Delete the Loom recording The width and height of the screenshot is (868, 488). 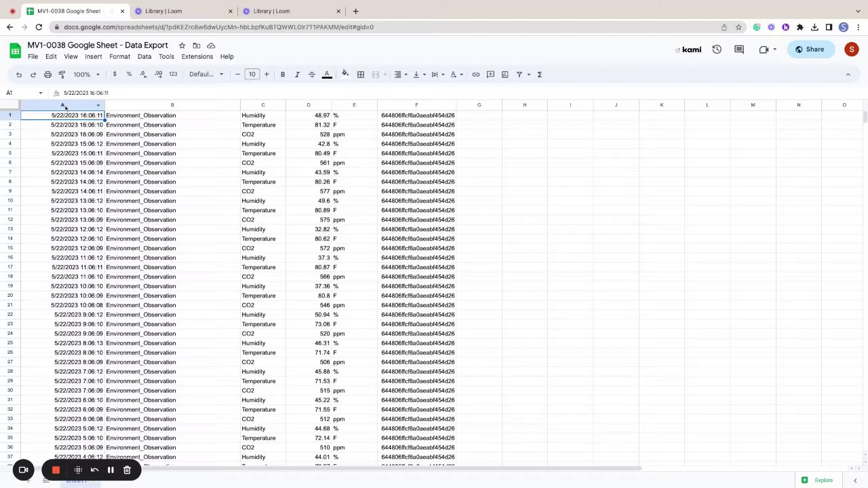coord(127,470)
